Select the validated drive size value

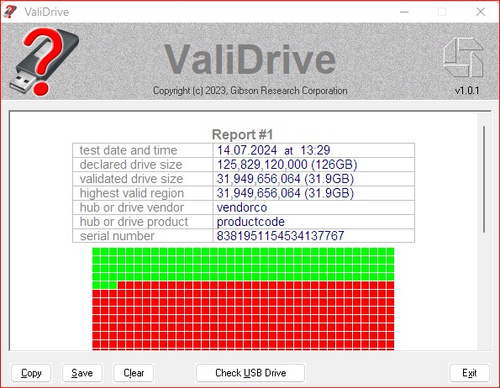point(285,179)
